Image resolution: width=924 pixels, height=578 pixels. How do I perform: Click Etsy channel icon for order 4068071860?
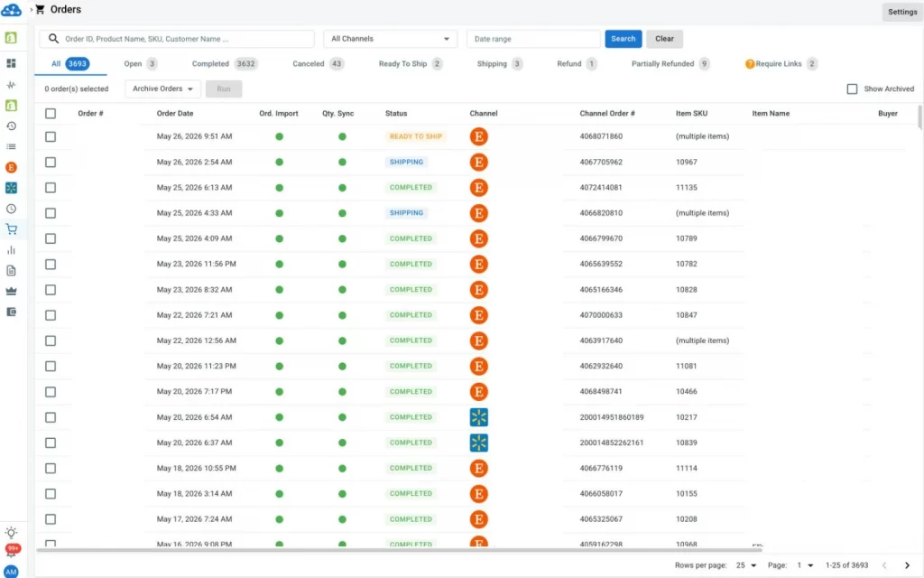click(x=478, y=136)
